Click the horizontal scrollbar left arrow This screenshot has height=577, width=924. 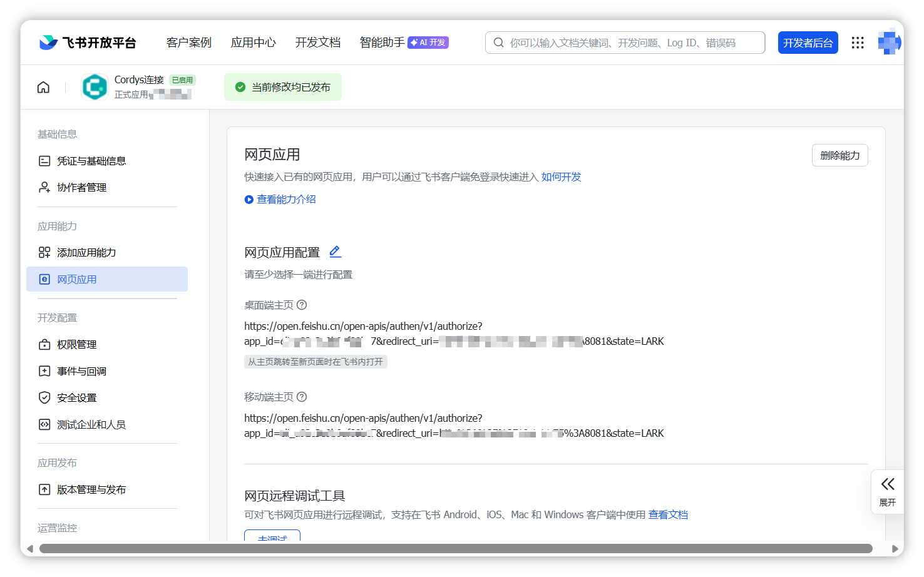(x=29, y=549)
